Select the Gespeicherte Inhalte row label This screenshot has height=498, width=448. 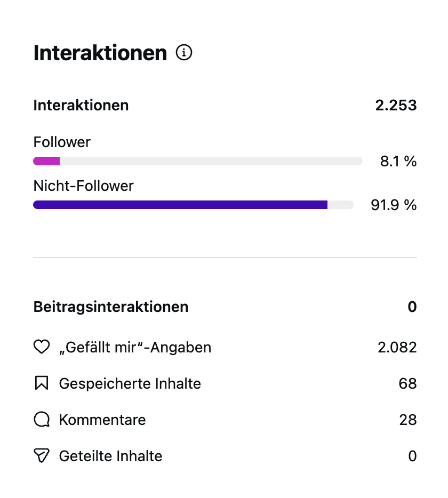click(x=130, y=383)
